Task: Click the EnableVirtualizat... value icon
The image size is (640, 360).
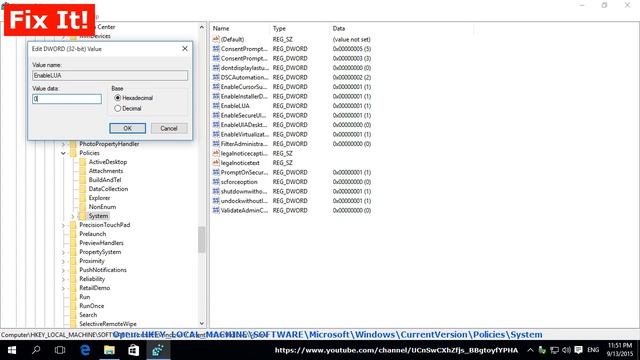Action: pyautogui.click(x=216, y=134)
